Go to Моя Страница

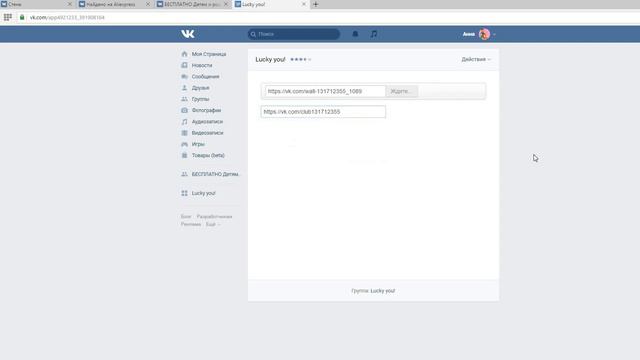(x=209, y=54)
